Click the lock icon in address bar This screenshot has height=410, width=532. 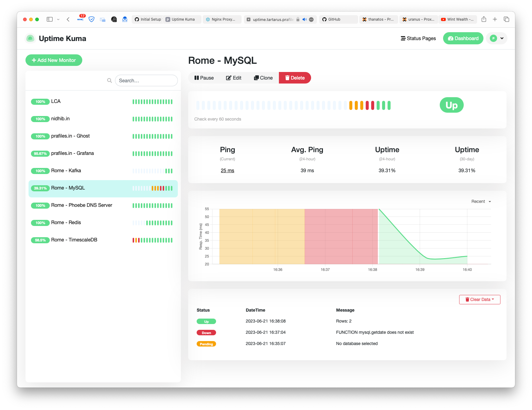point(298,19)
